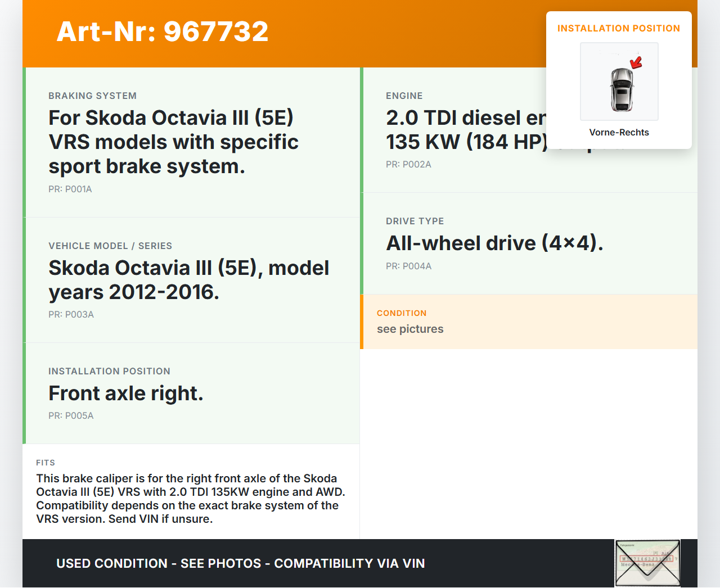Viewport: 720px width, 588px height.
Task: Click the envelope VIN document thumbnail
Action: [647, 563]
